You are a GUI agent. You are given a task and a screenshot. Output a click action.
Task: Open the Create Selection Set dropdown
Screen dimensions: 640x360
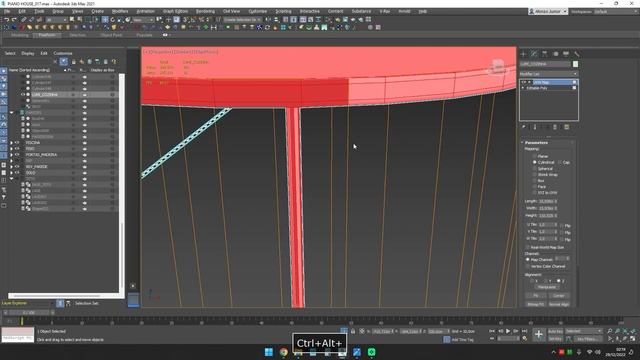click(x=242, y=20)
